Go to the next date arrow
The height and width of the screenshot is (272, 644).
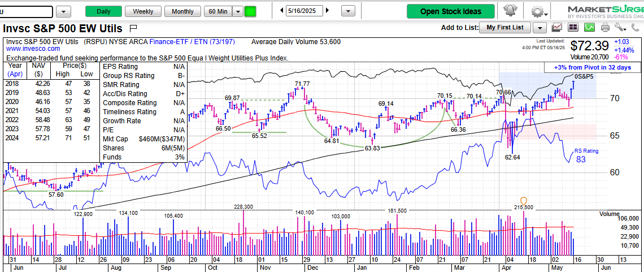pos(327,11)
